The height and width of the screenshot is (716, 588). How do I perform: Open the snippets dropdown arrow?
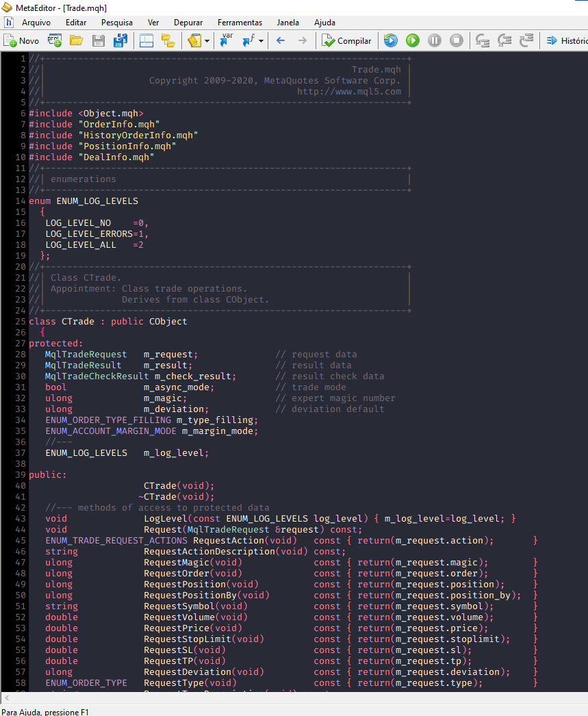tap(207, 40)
